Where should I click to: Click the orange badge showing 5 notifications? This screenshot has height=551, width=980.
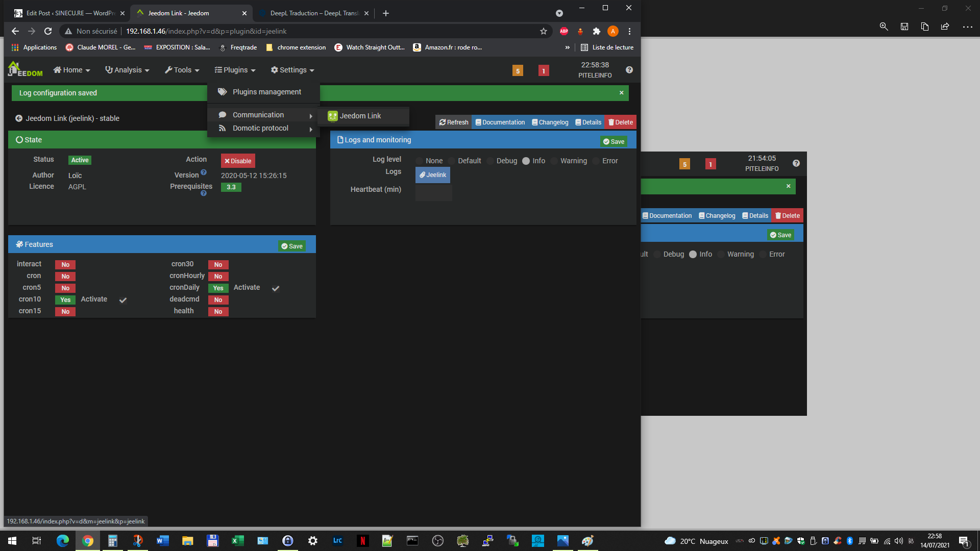click(518, 71)
